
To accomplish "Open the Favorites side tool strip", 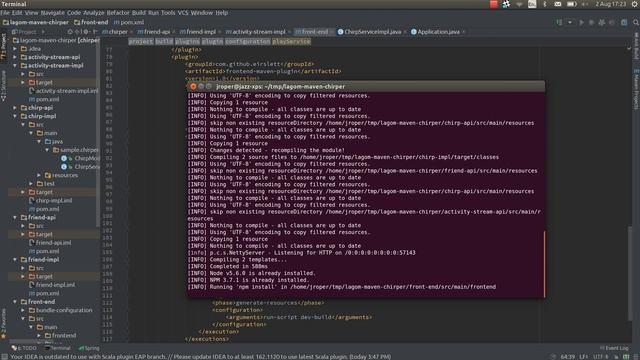I will click(4, 324).
